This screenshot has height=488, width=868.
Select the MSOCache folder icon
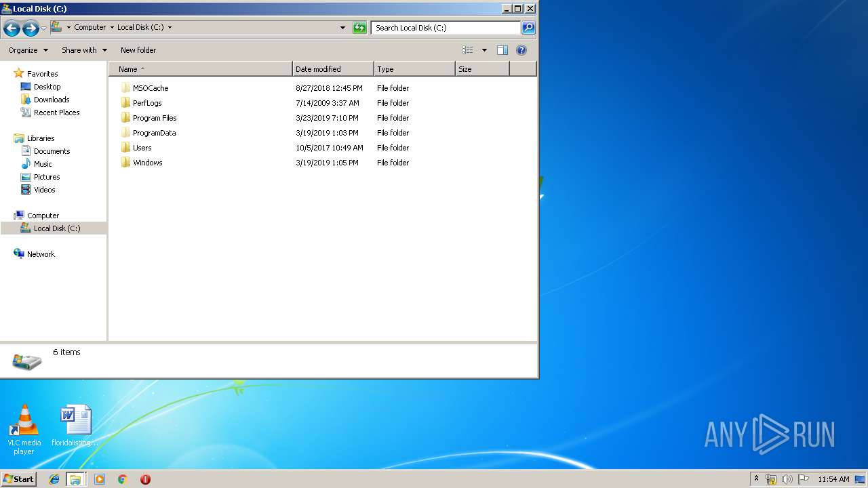(x=125, y=88)
